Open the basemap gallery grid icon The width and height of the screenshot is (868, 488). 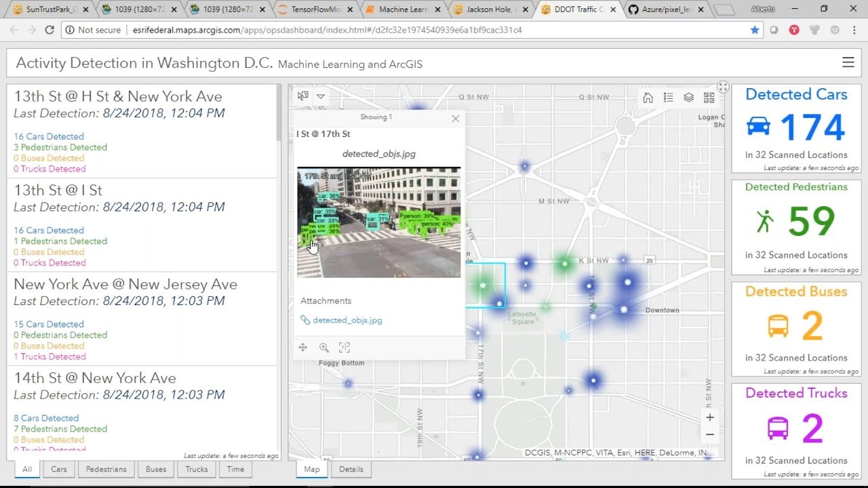pos(709,98)
